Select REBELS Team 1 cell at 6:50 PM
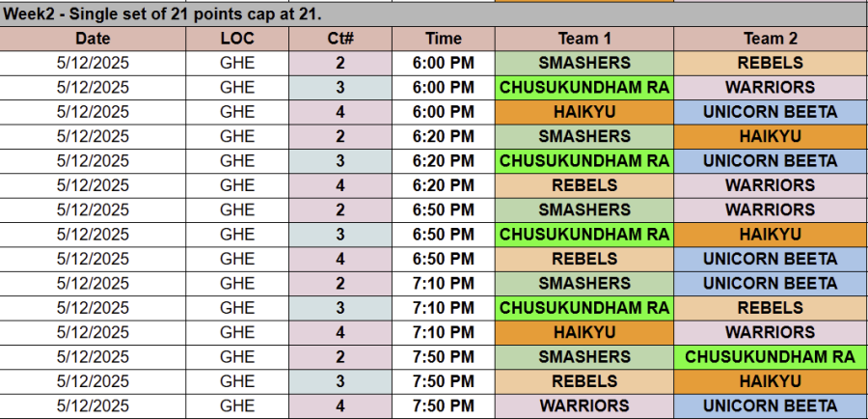 (x=584, y=259)
